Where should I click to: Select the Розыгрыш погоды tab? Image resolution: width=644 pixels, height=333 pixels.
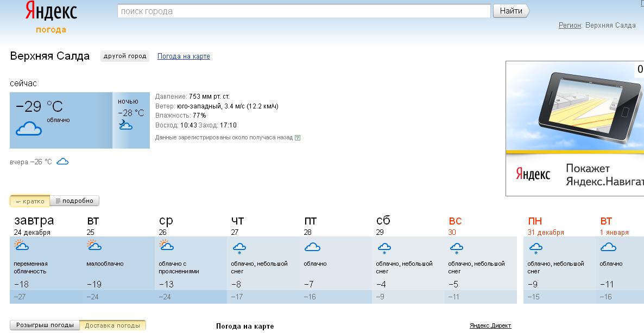click(45, 325)
